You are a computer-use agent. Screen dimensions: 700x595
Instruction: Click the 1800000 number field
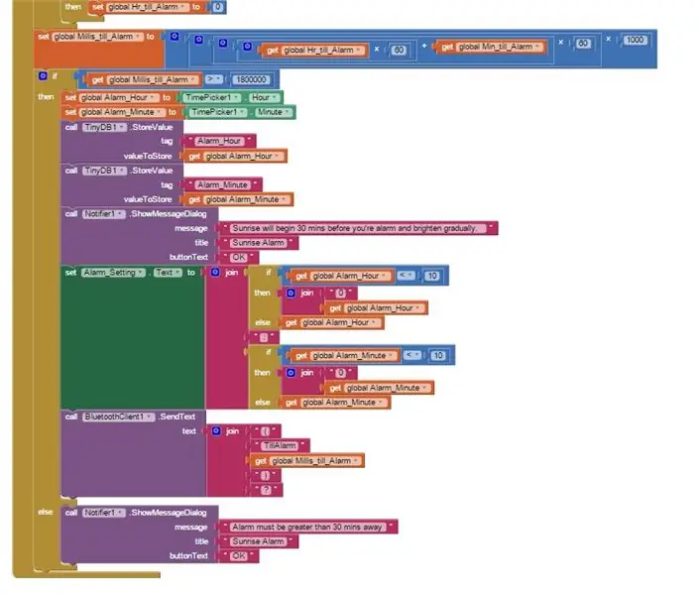coord(251,80)
